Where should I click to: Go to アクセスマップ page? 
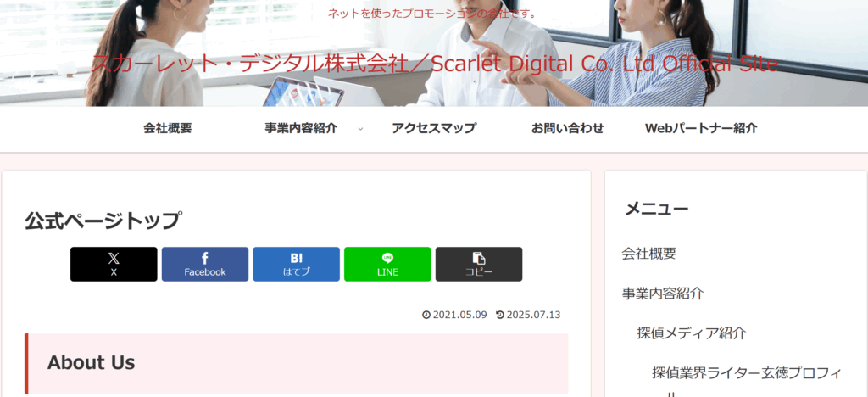click(434, 129)
